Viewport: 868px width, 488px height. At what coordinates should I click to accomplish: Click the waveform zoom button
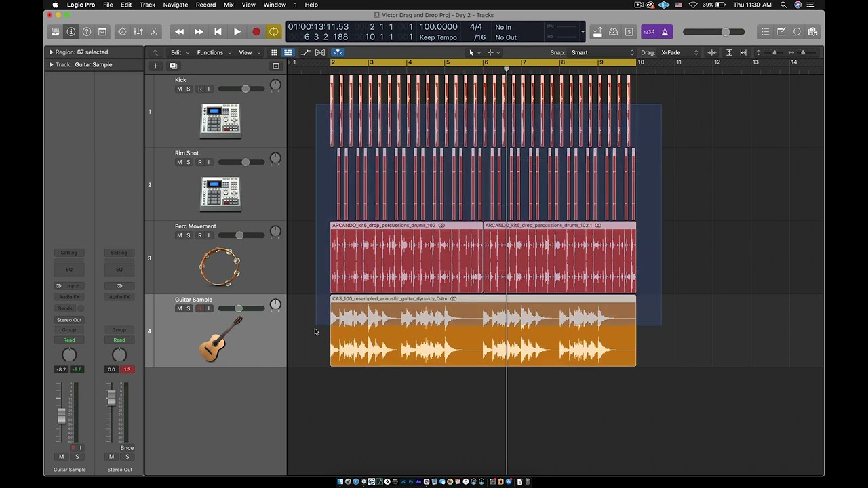click(x=712, y=52)
